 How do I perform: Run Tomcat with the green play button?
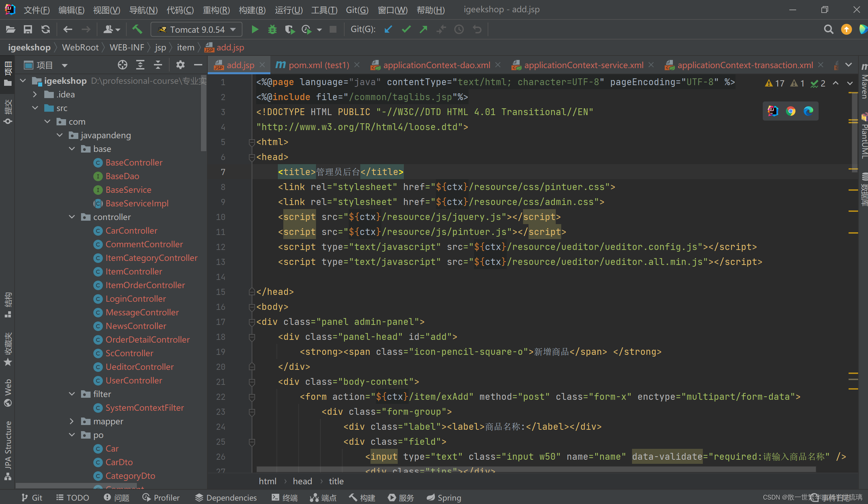(255, 30)
